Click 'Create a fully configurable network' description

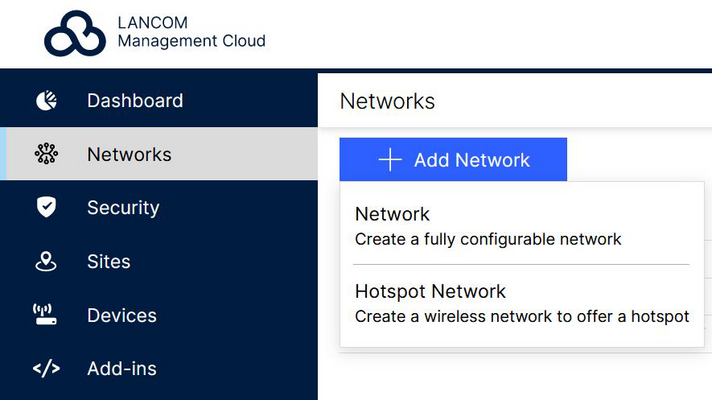488,240
